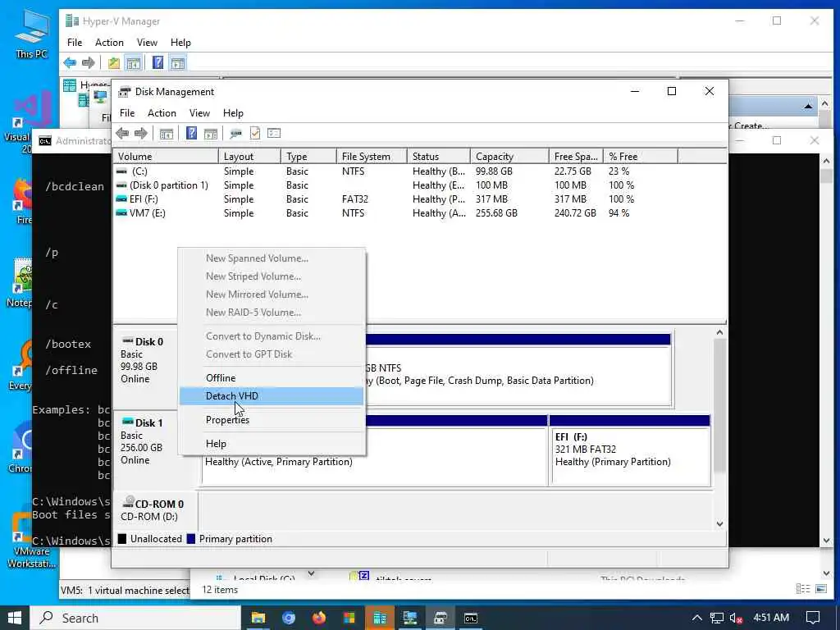
Task: Select the EFI (F:) 321 MB partition block
Action: (x=630, y=450)
